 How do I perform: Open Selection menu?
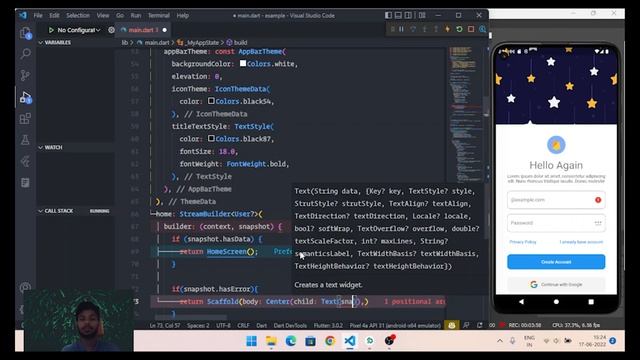(78, 16)
